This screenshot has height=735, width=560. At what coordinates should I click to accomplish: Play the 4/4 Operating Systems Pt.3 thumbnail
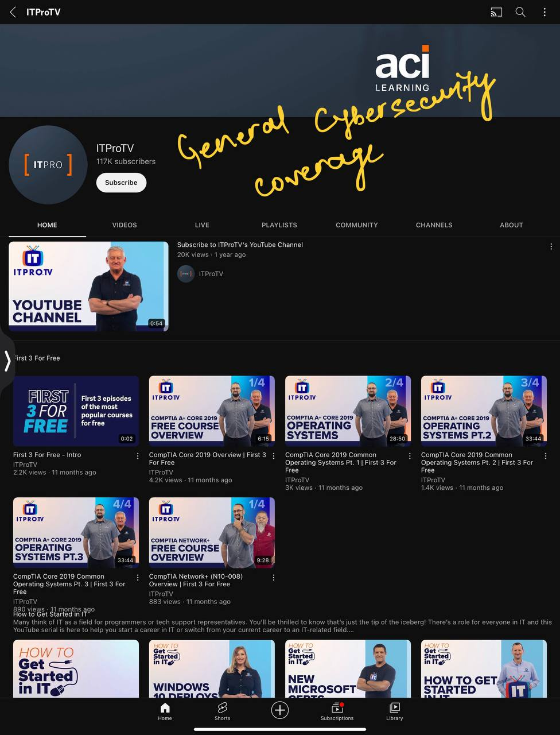pyautogui.click(x=76, y=533)
